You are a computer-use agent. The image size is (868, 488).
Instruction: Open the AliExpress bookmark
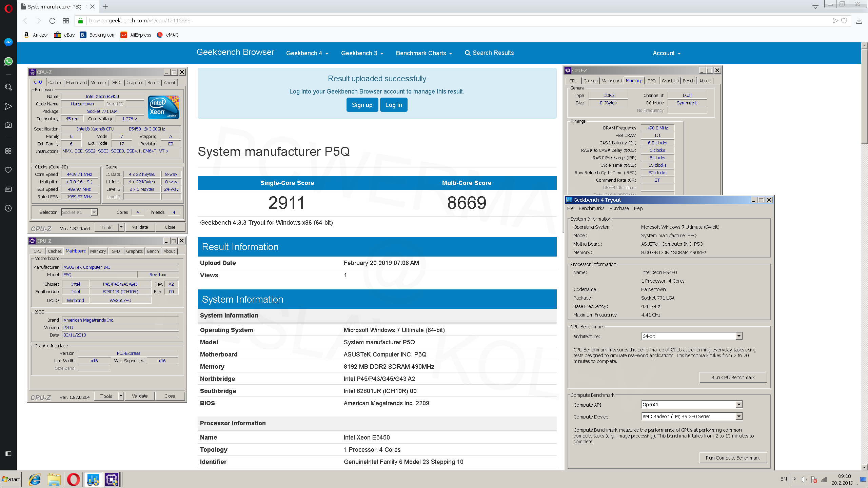tap(136, 35)
